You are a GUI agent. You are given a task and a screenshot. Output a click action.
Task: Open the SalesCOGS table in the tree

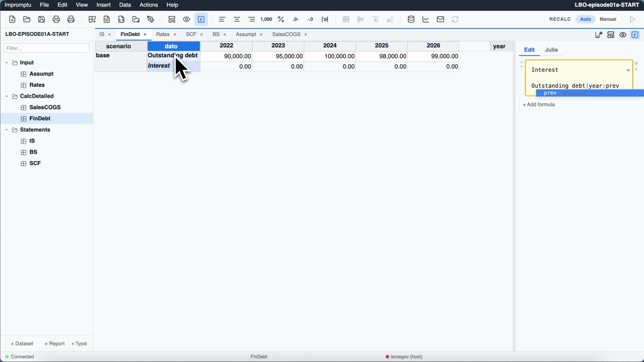(45, 107)
